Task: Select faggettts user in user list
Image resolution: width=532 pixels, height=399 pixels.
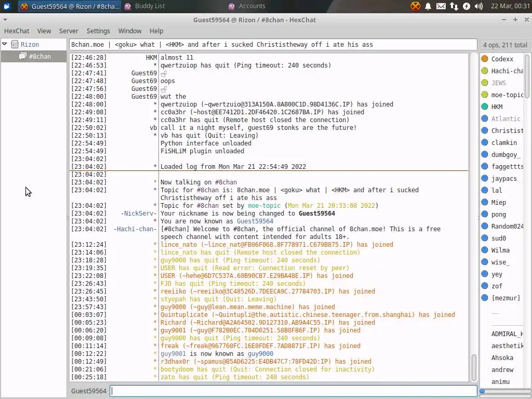Action: [507, 166]
